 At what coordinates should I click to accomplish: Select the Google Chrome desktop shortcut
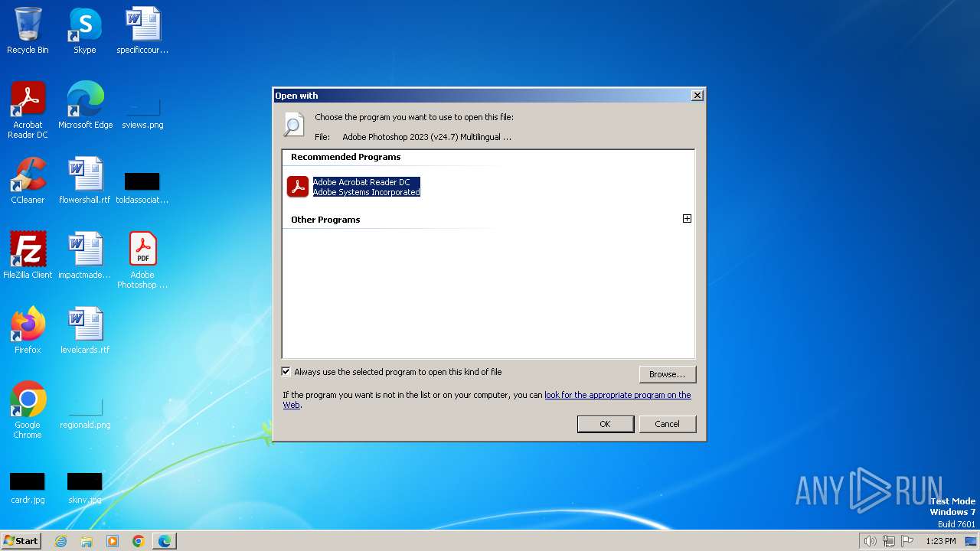(x=28, y=409)
